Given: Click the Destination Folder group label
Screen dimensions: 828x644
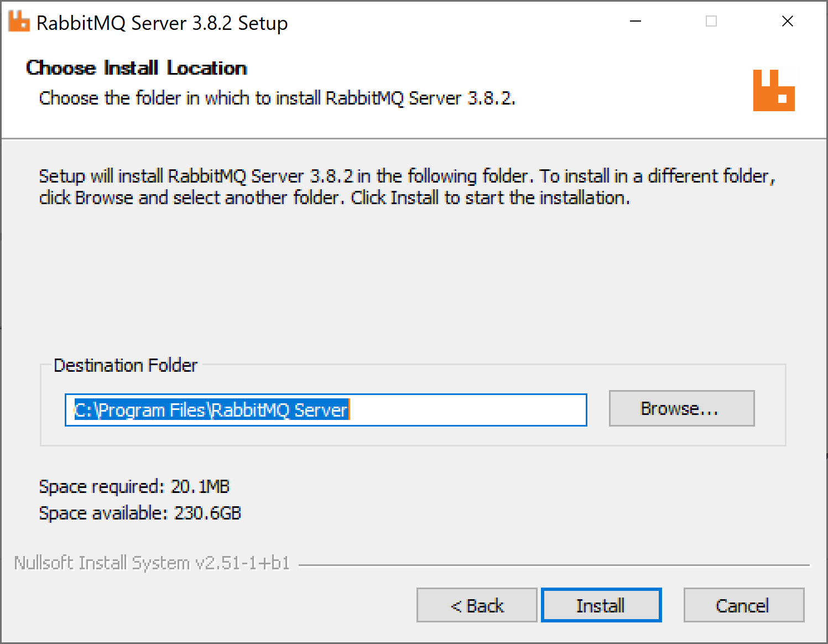Looking at the screenshot, I should [x=126, y=365].
